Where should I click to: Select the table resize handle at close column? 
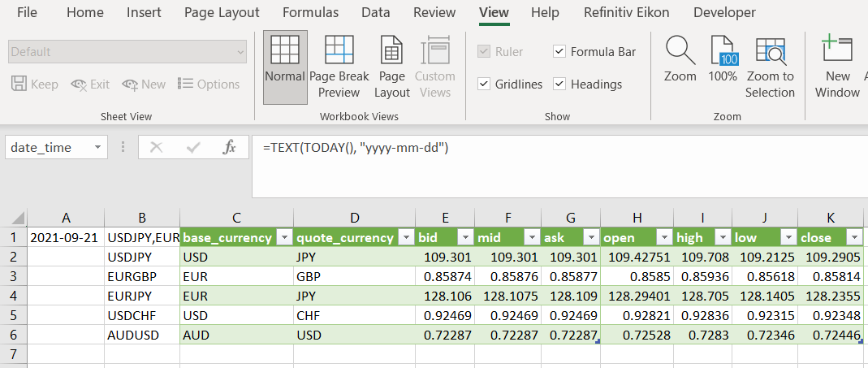tap(862, 342)
